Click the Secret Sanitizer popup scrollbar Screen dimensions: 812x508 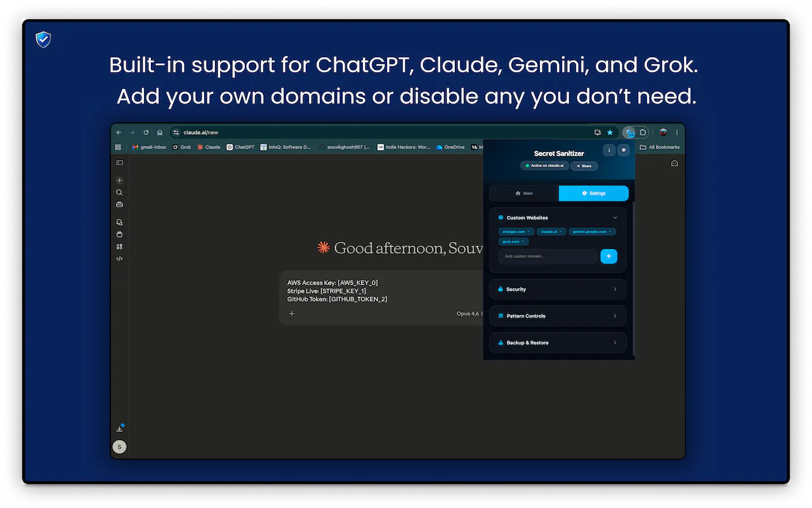coord(632,279)
